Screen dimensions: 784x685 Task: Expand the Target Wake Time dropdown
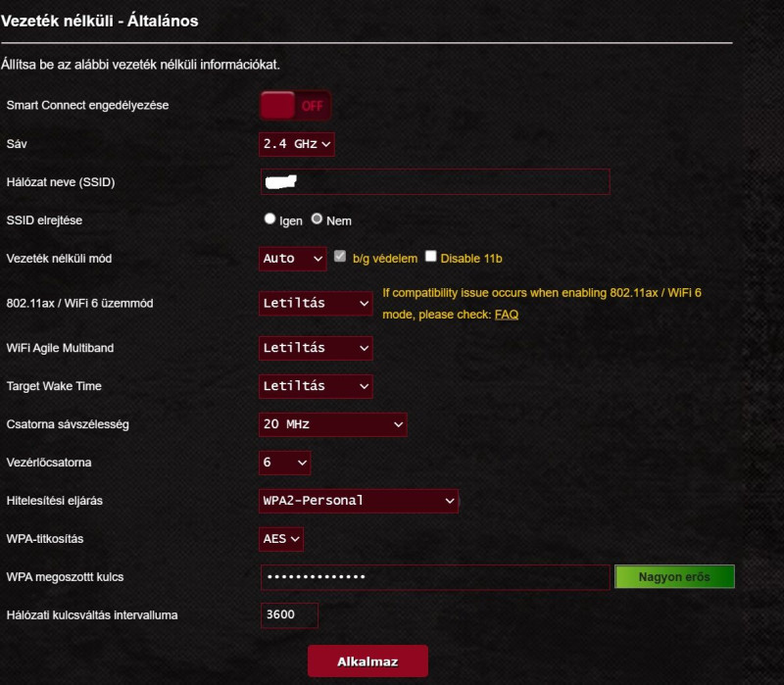pos(316,386)
